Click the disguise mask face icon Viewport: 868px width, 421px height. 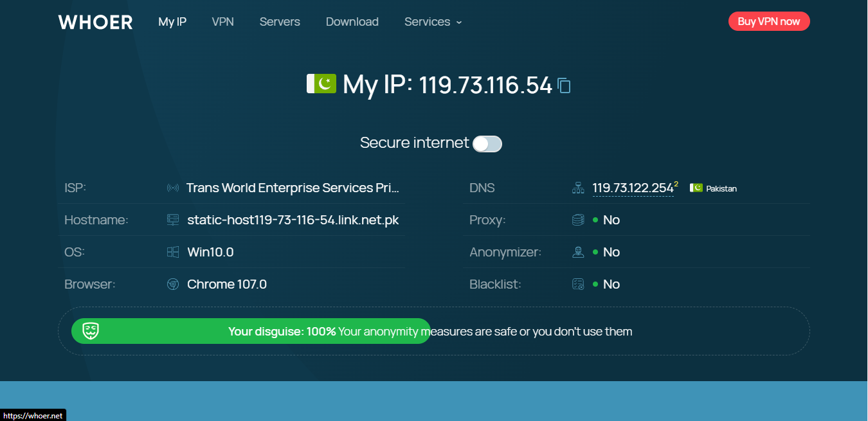(91, 331)
